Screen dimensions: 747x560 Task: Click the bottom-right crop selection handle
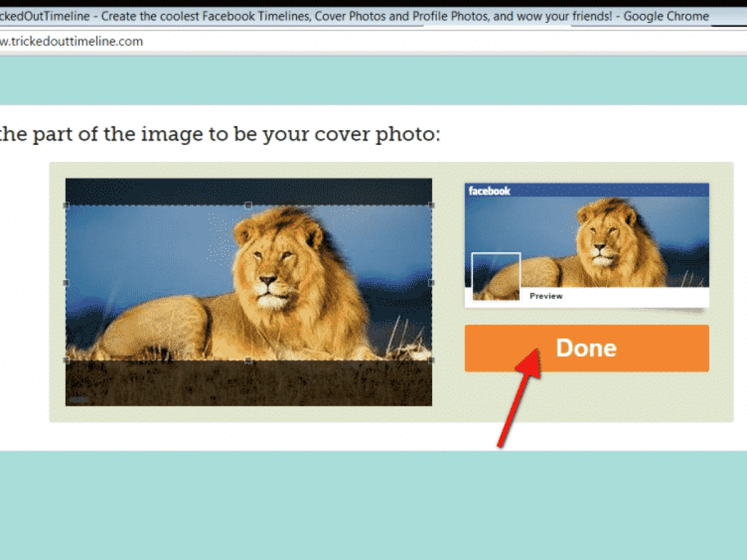coord(431,360)
